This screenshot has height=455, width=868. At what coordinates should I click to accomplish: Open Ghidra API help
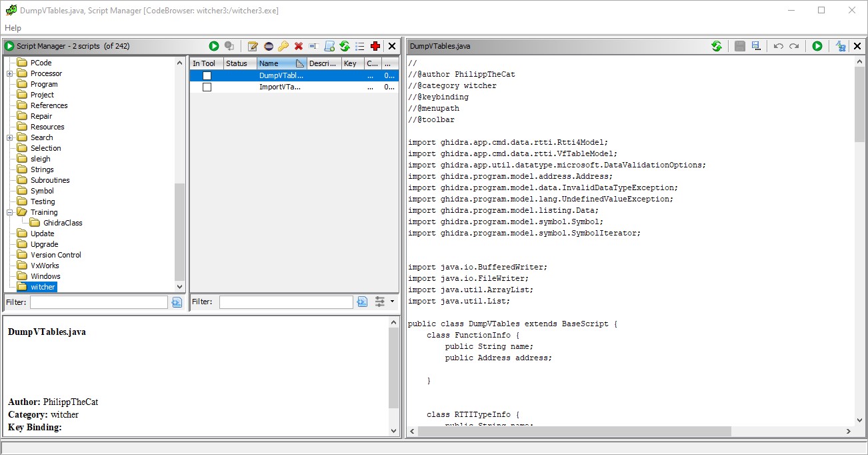(x=375, y=46)
